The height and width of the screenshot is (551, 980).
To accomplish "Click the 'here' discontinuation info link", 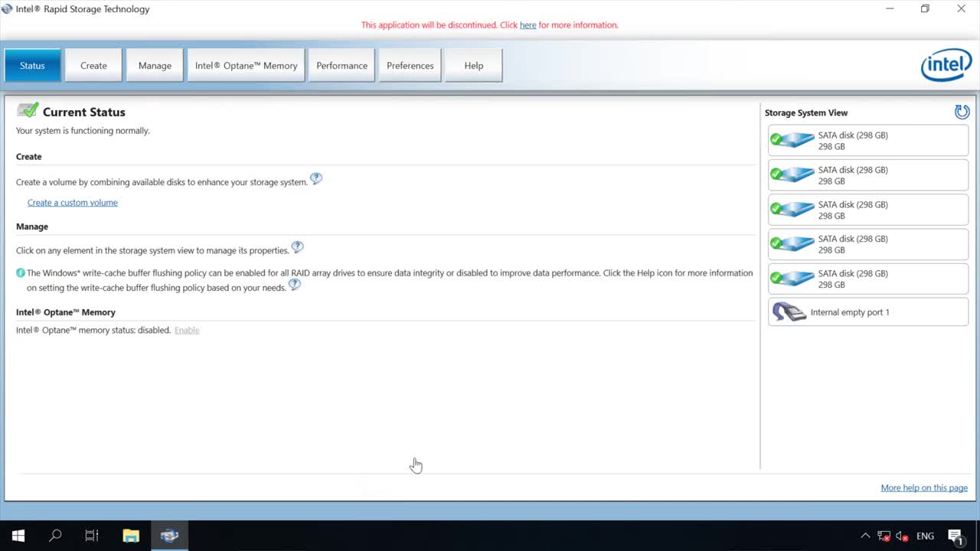I will 528,25.
